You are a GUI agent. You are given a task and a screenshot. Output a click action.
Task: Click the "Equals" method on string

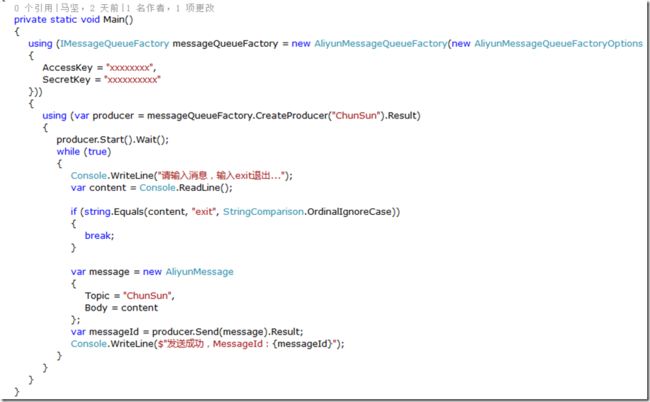point(129,212)
